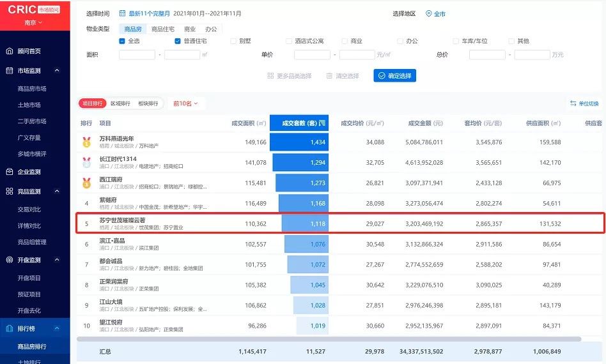This screenshot has width=606, height=364.
Task: Click the 竞品监测 grid icon
Action: (10, 192)
